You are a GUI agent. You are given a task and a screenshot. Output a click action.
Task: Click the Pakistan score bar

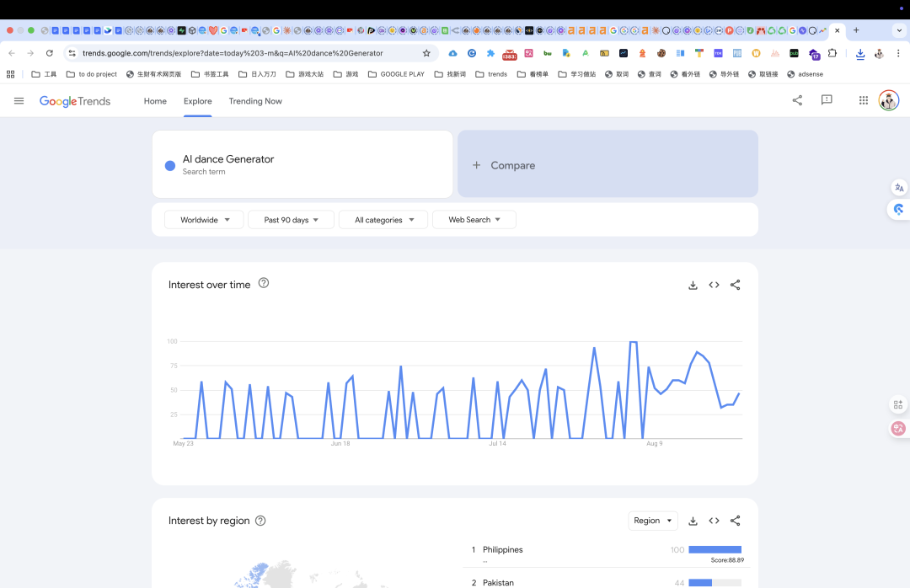click(715, 583)
